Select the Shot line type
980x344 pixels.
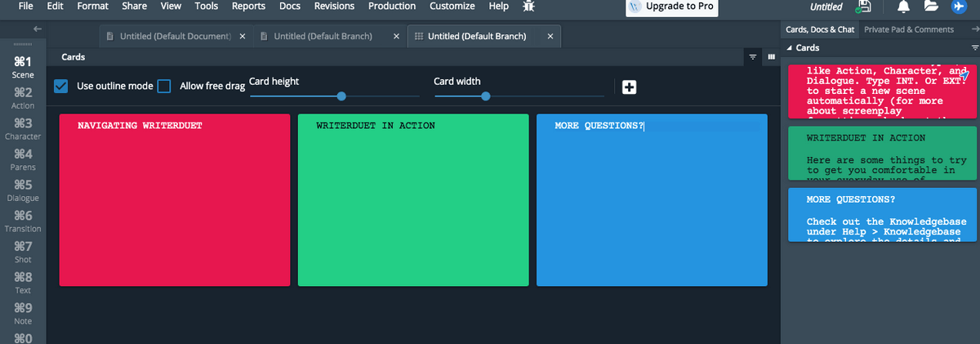(x=23, y=252)
